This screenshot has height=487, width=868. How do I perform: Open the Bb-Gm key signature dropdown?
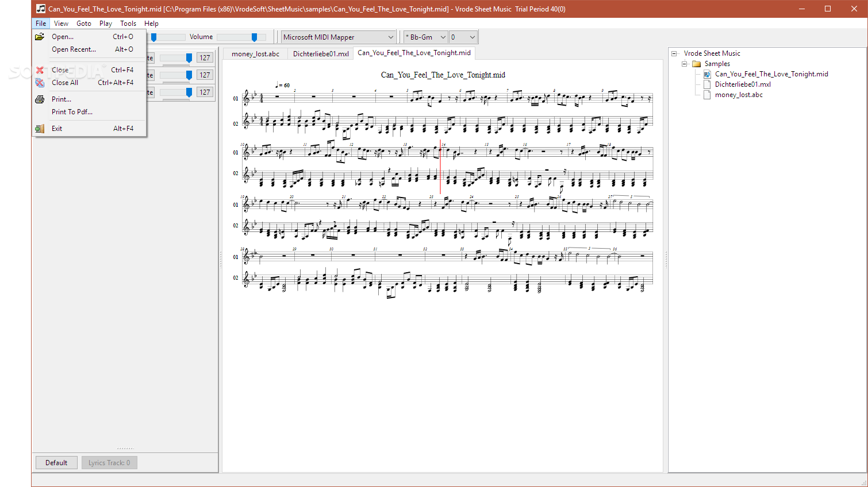point(425,37)
